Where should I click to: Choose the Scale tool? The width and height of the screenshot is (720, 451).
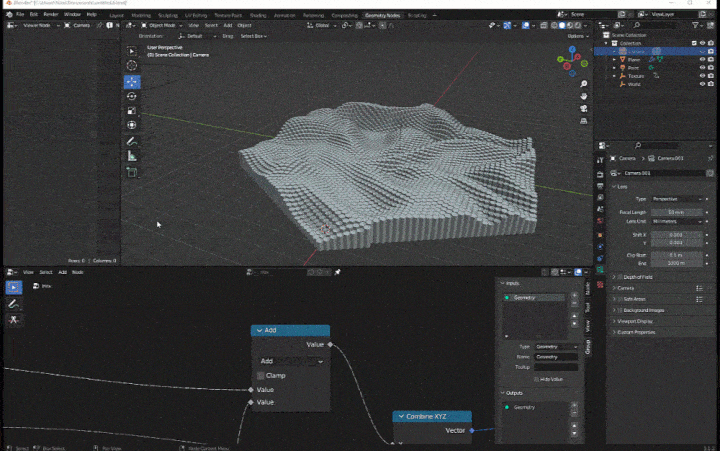pos(132,111)
